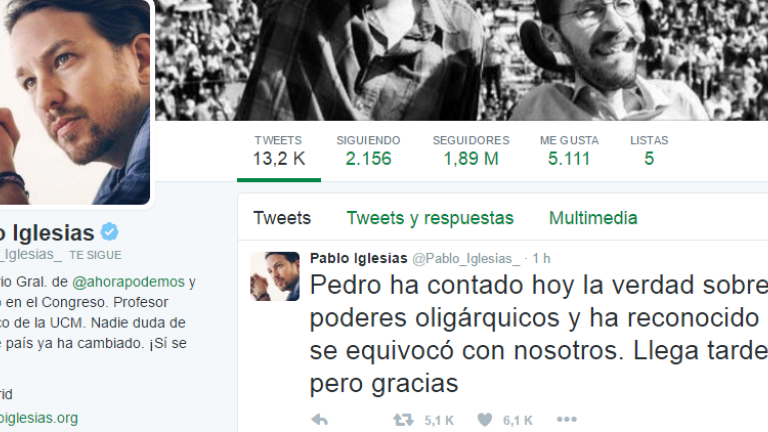Click the blue verified badge next to Iglesias

110,232
